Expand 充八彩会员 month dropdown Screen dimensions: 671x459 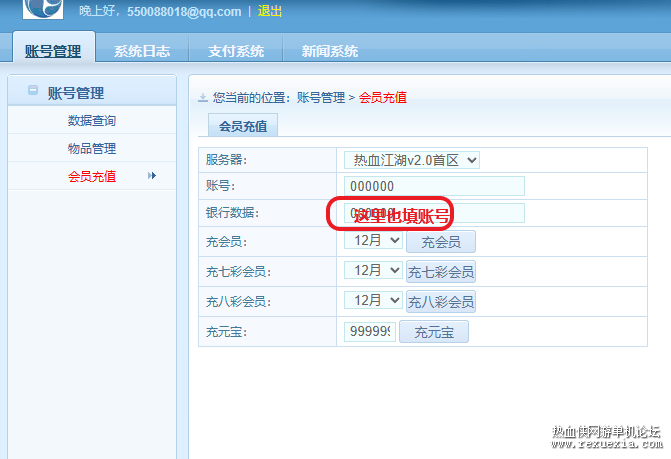373,300
